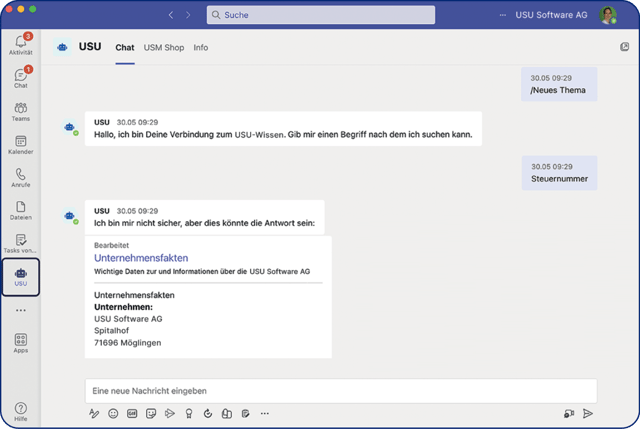The image size is (640, 429).
Task: Open the GIF picker
Action: point(132,413)
